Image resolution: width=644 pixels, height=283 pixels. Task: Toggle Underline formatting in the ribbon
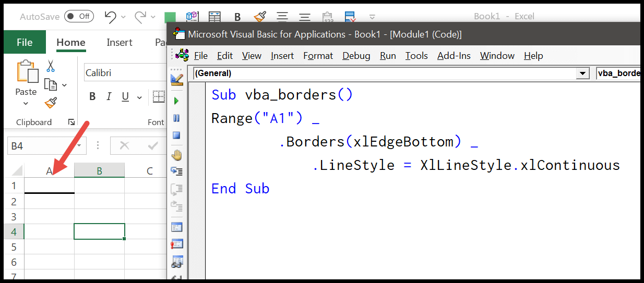[x=125, y=96]
